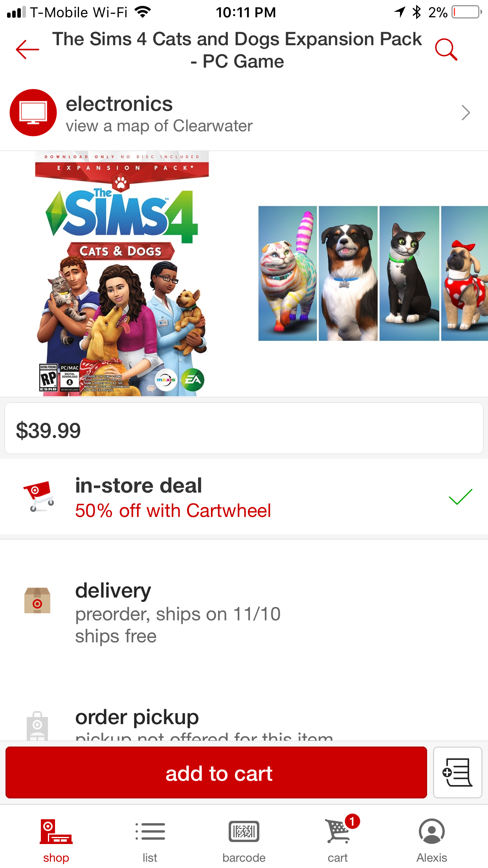The image size is (488, 868).
Task: Open view a map of Clearwater
Action: [159, 126]
